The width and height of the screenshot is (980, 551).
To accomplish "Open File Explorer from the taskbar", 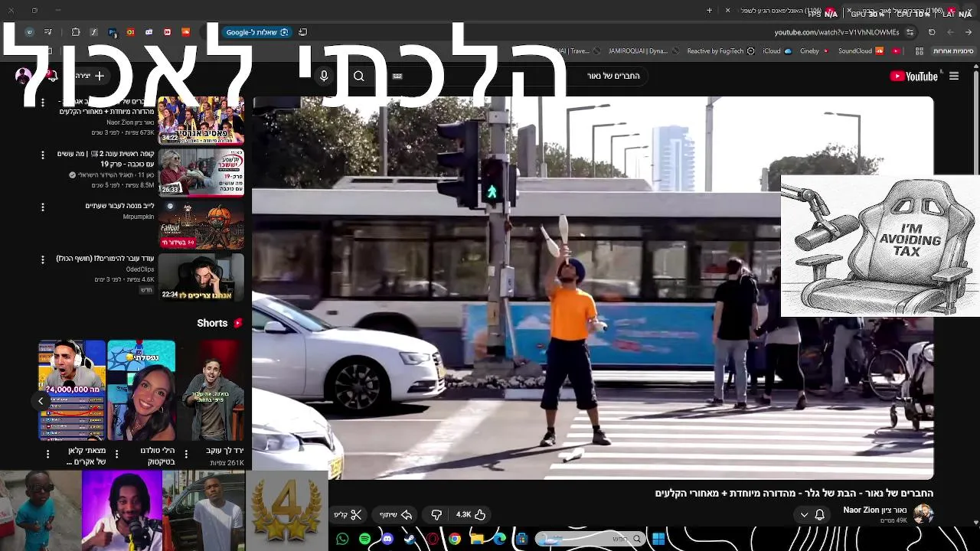I will pos(476,539).
